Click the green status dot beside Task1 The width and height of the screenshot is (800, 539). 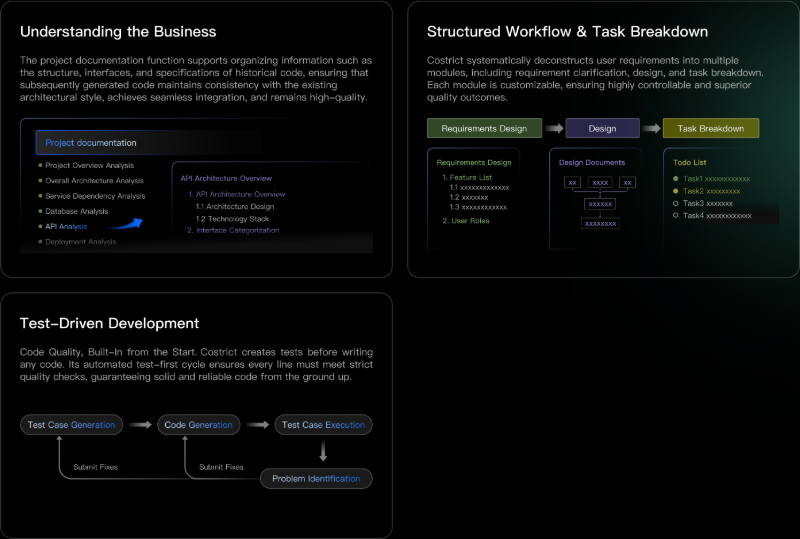coord(676,179)
